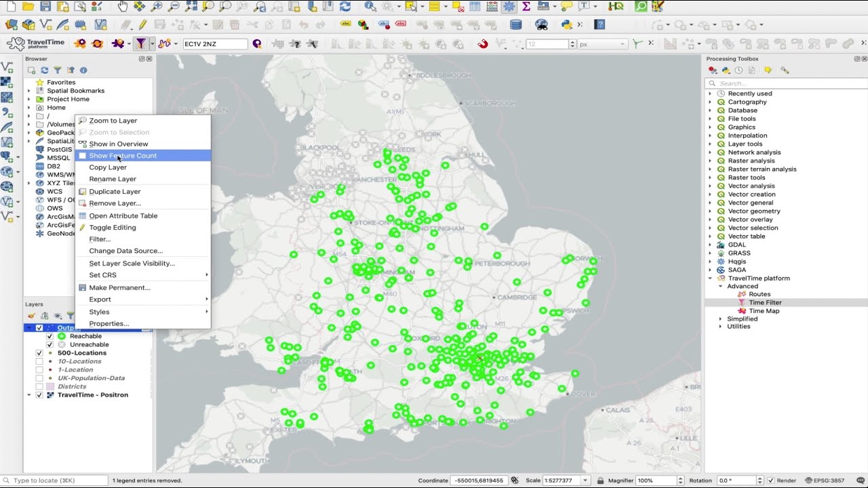Create a new project with blank page icon
Screen dimensions: 868x488
[x=11, y=6]
